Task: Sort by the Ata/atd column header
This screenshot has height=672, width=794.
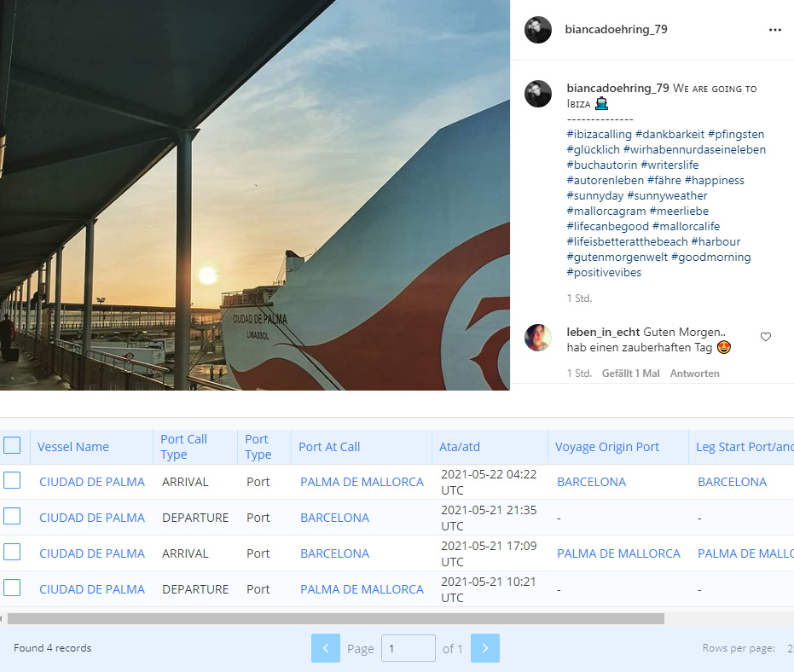Action: pos(460,447)
